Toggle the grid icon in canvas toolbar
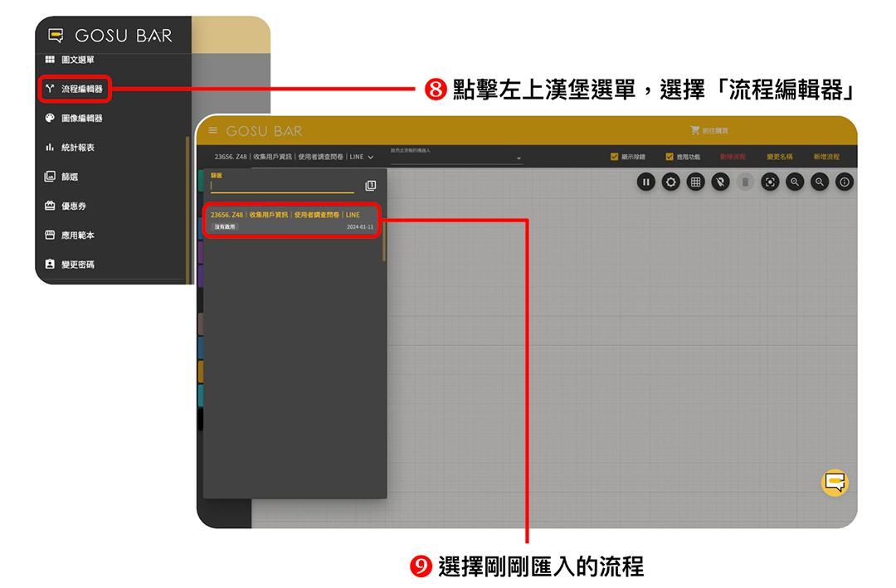The width and height of the screenshot is (896, 588). pos(695,182)
